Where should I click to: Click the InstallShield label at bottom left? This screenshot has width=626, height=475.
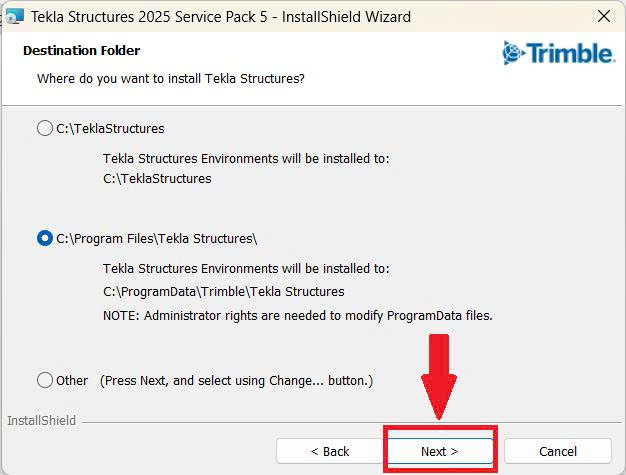[x=41, y=421]
